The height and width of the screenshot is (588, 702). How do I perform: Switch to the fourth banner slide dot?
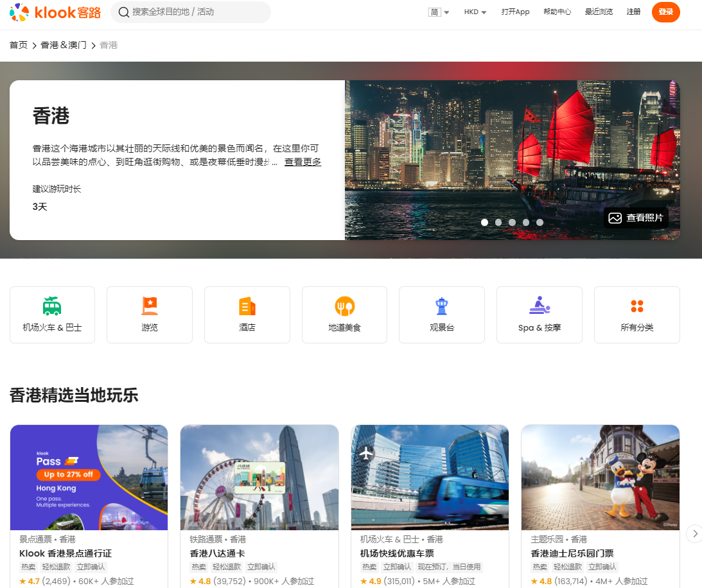click(526, 222)
